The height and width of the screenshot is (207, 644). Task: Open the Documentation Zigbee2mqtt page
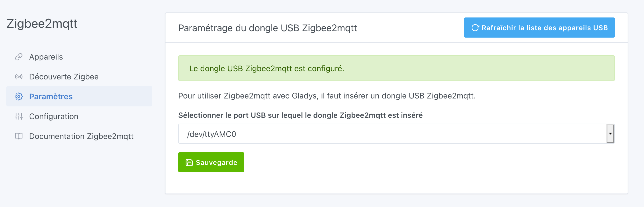(x=81, y=136)
